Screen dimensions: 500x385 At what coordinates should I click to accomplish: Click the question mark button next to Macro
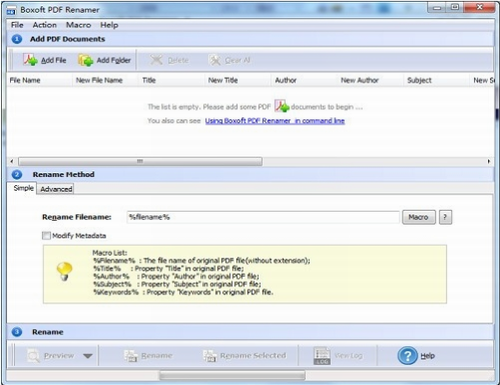(445, 217)
